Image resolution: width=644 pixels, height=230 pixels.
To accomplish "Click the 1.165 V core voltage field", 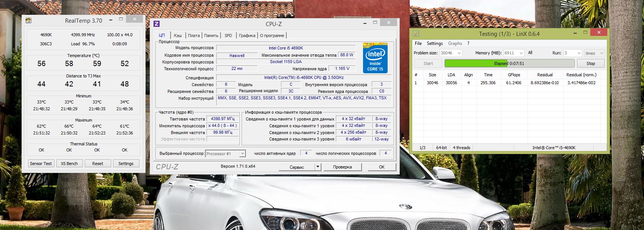I will click(x=342, y=68).
